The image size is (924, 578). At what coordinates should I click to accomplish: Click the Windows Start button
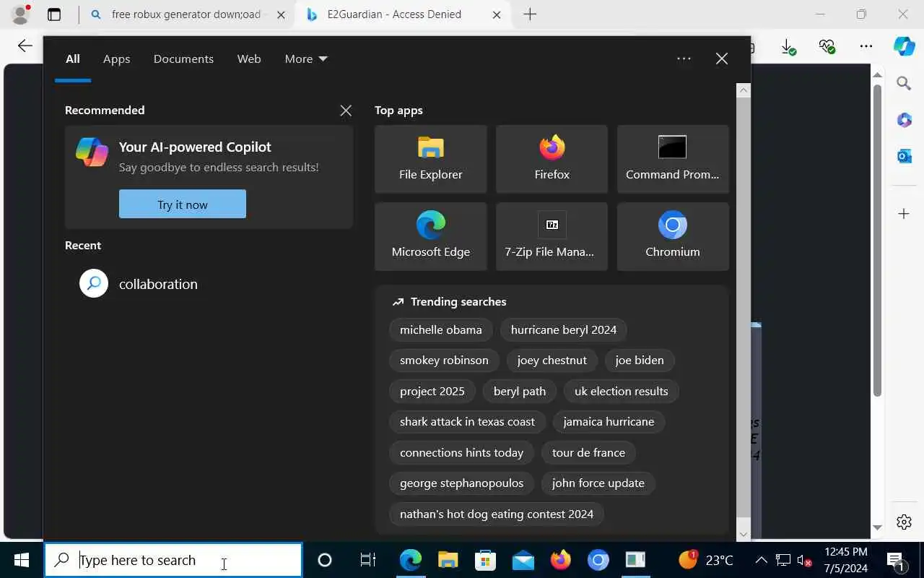point(22,560)
